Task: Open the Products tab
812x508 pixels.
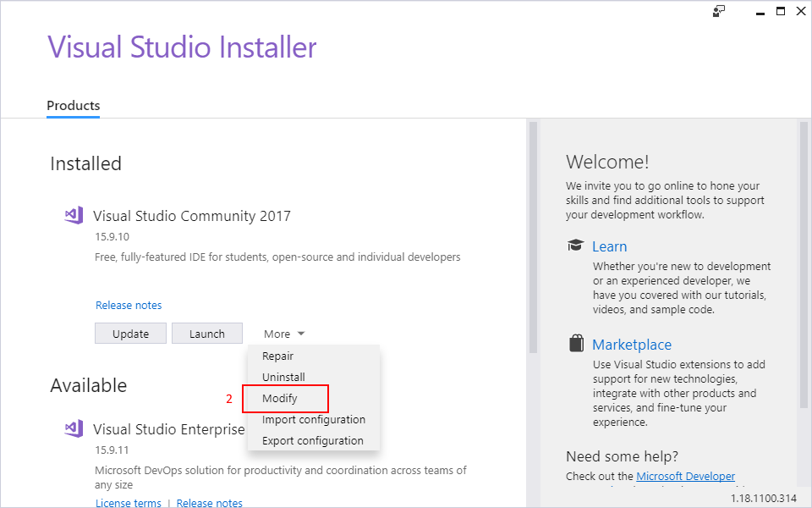Action: coord(73,106)
